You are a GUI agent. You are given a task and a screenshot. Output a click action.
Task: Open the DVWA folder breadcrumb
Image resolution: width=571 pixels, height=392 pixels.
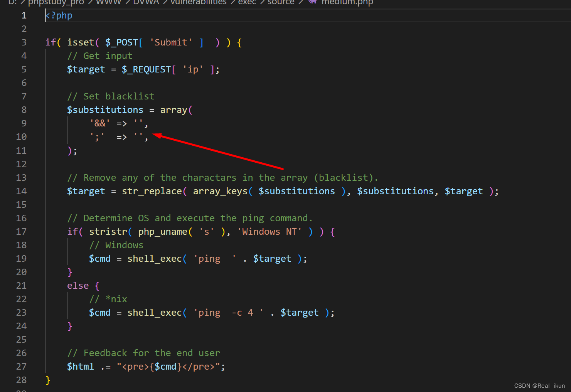click(146, 2)
